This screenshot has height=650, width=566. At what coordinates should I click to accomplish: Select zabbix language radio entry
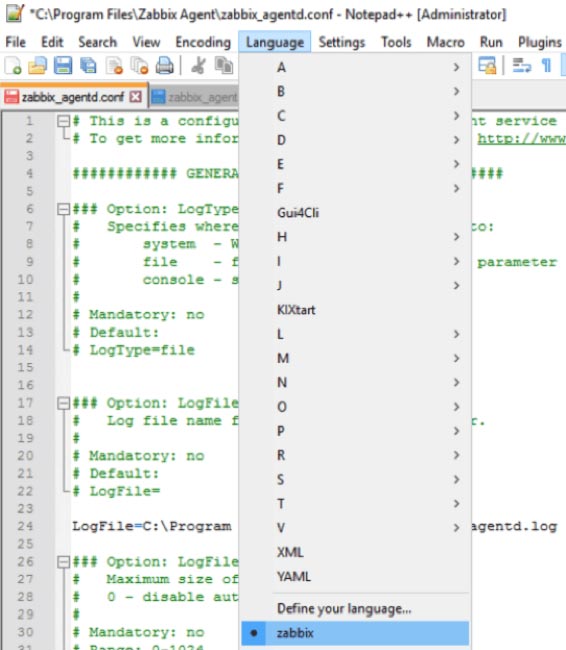tap(355, 633)
